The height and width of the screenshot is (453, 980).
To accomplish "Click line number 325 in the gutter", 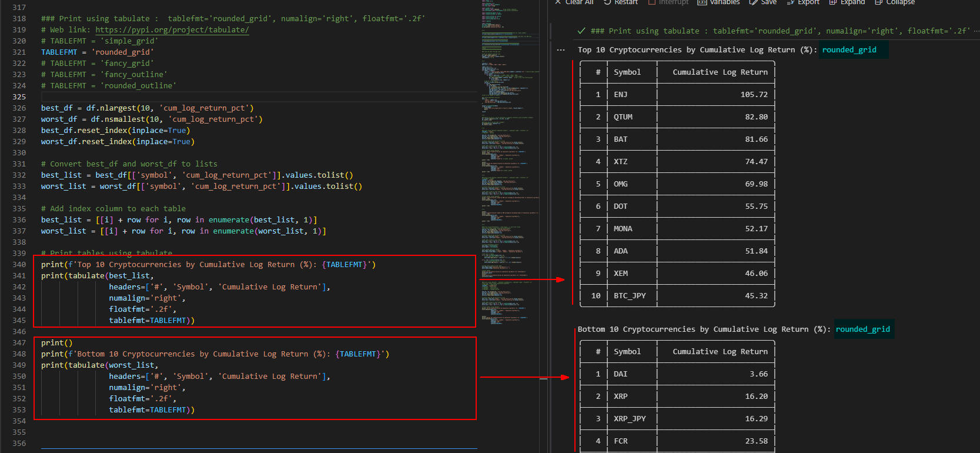I will point(19,97).
